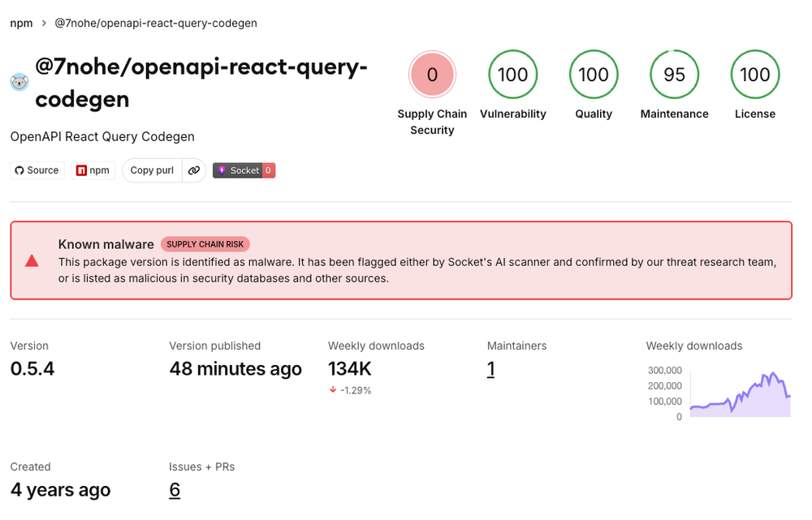This screenshot has height=520, width=812.
Task: Click the Copy purl button
Action: pos(152,170)
